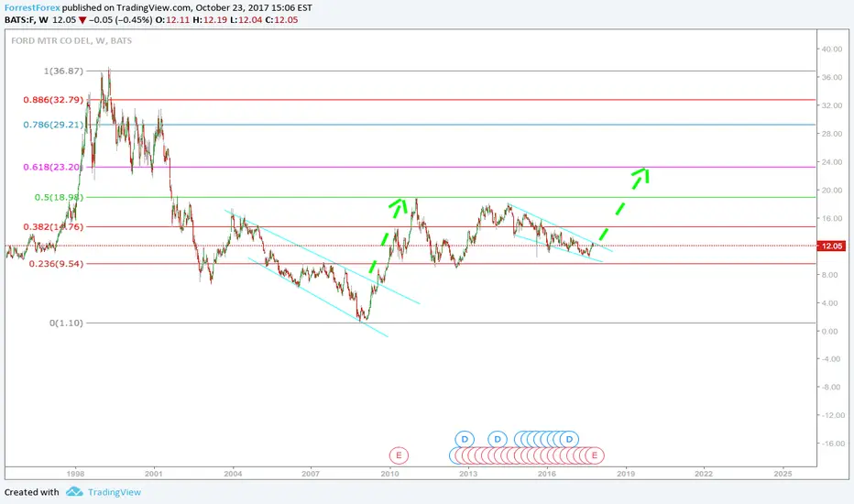Click the second blue D dividend marker

[x=498, y=439]
